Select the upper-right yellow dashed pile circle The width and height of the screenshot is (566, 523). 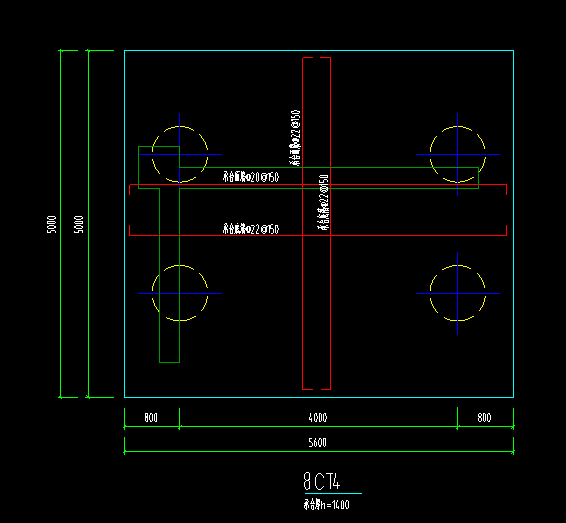[457, 154]
